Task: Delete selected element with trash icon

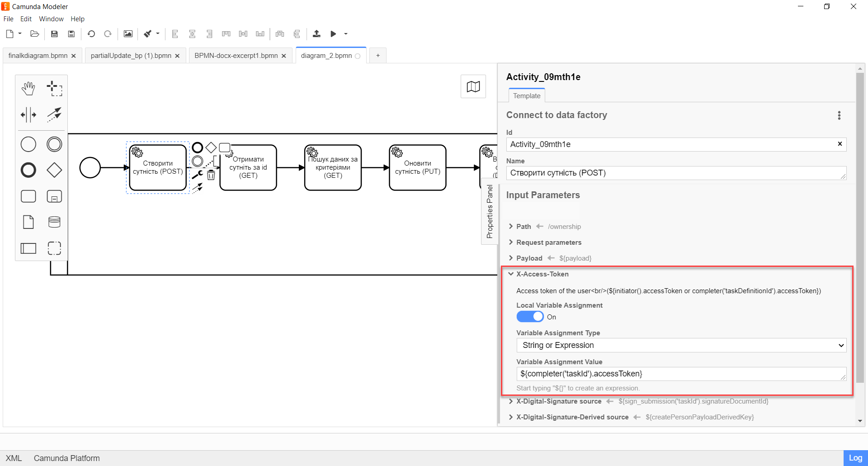Action: click(x=211, y=175)
